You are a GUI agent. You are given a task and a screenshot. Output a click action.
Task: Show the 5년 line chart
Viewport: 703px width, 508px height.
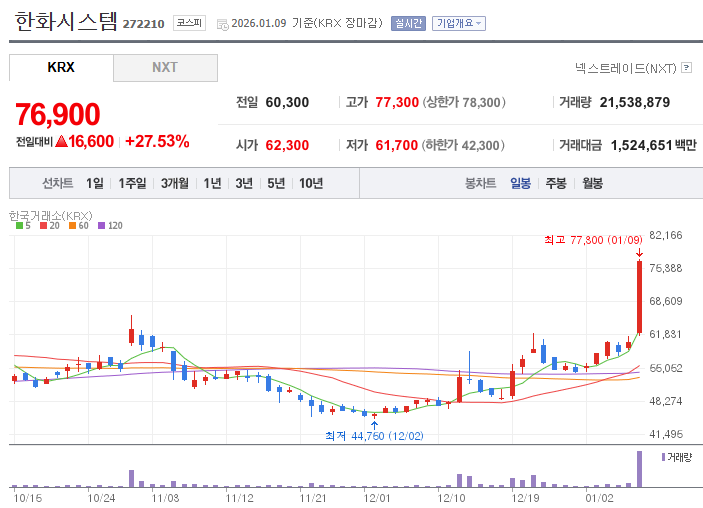pyautogui.click(x=276, y=183)
